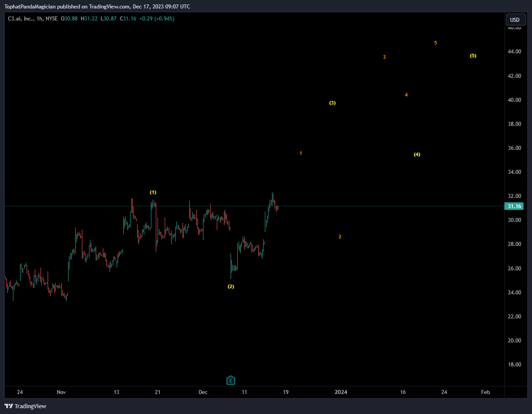The width and height of the screenshot is (532, 414).
Task: Select the yellow (3) wave label
Action: [333, 103]
